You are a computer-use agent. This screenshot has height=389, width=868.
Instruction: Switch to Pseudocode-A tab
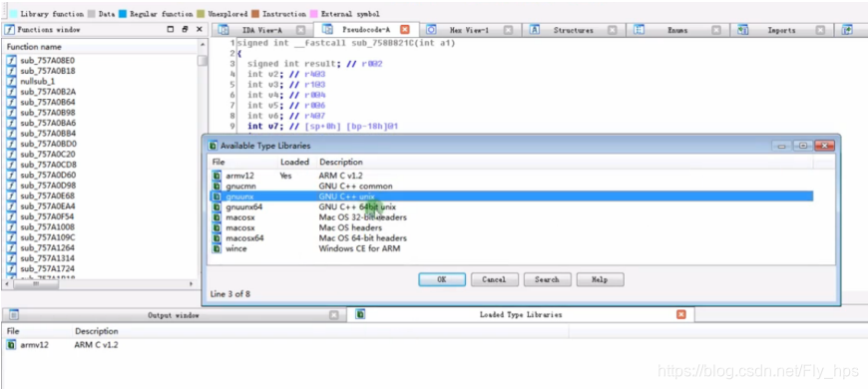pos(366,30)
